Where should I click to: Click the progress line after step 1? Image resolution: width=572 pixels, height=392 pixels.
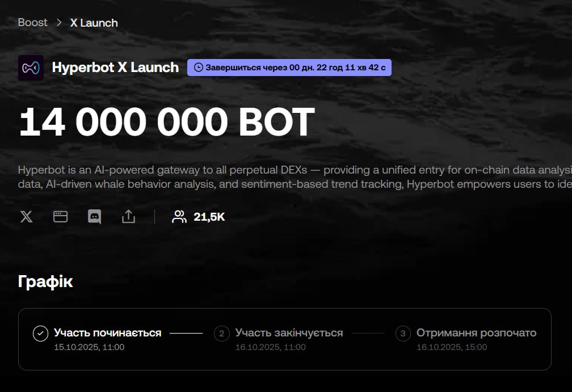[186, 334]
